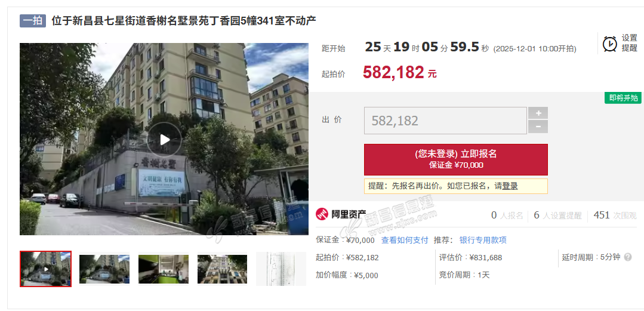Increase bid with plus button

click(538, 113)
